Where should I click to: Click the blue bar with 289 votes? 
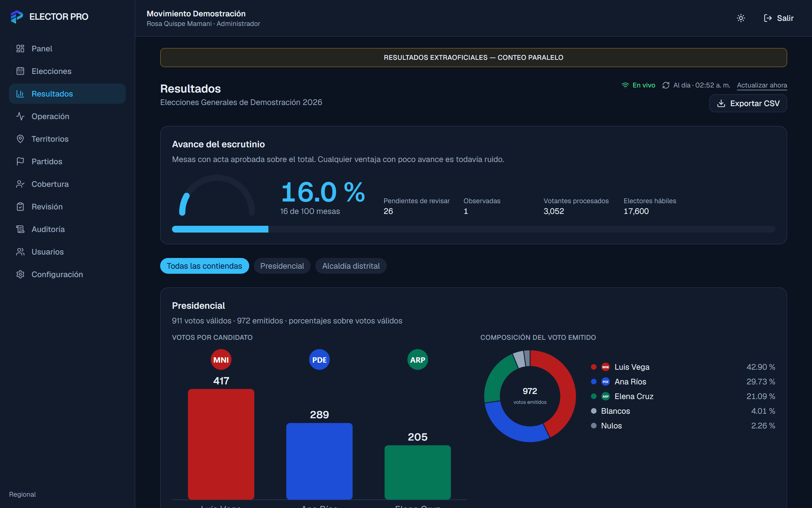(319, 461)
